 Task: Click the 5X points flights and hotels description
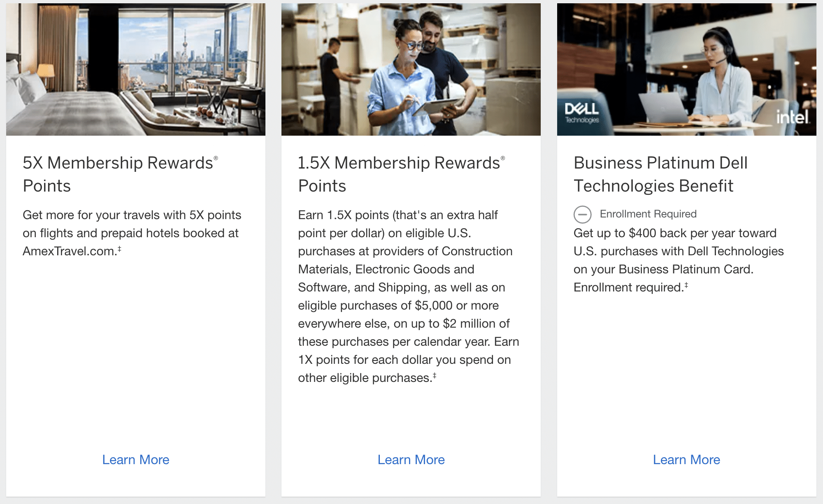132,233
